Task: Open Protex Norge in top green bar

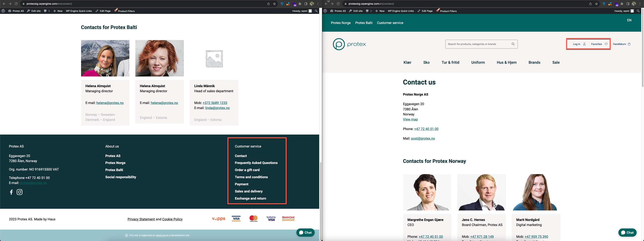Action: coord(341,23)
